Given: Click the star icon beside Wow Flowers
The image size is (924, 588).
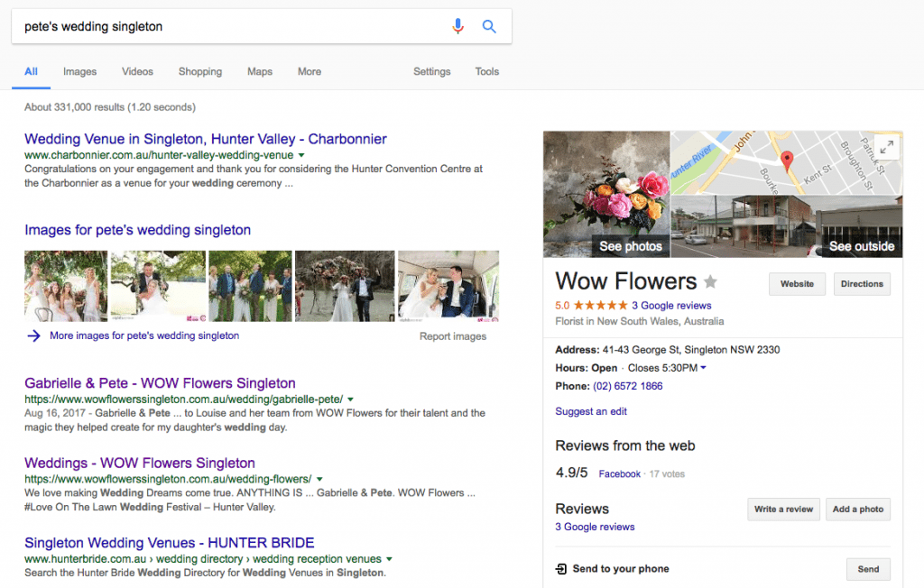Looking at the screenshot, I should 711,281.
